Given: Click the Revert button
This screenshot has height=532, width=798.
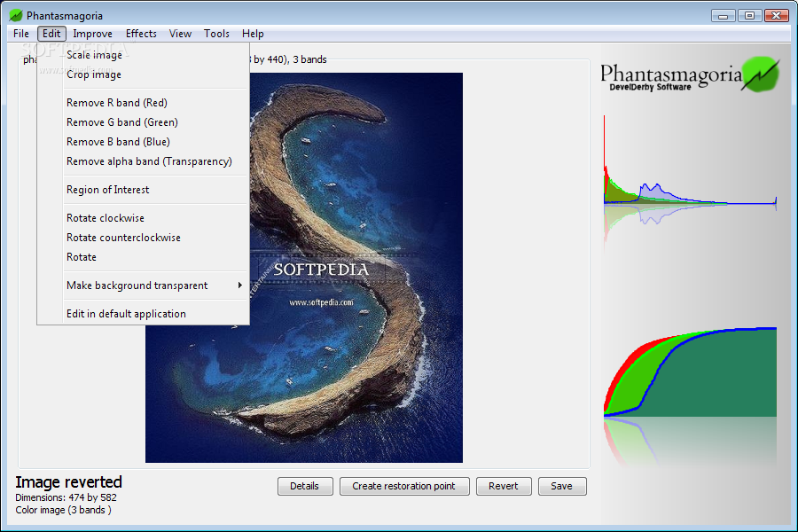Looking at the screenshot, I should (504, 486).
